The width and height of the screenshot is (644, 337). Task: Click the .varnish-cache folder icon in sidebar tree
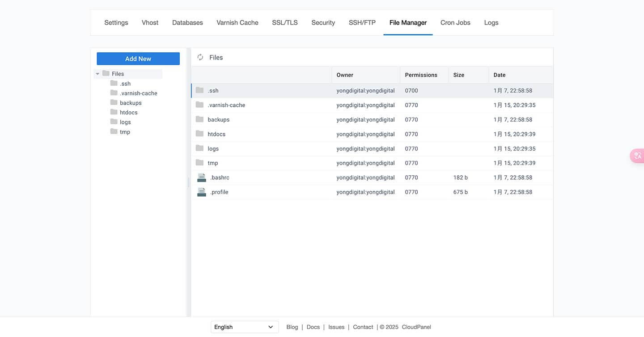tap(114, 93)
